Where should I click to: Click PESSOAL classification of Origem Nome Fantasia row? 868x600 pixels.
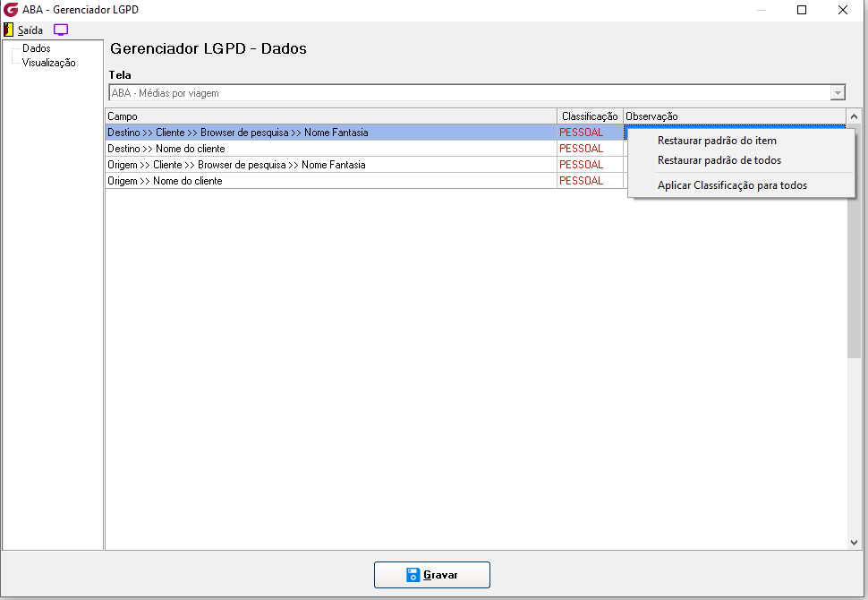pos(582,165)
